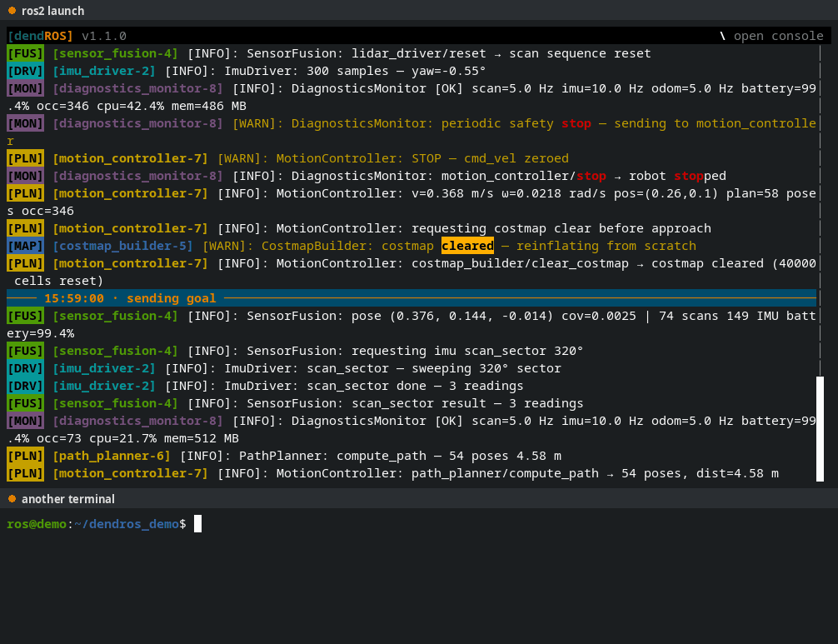
Task: Click the "ros@demo" prompt user text
Action: coord(37,524)
